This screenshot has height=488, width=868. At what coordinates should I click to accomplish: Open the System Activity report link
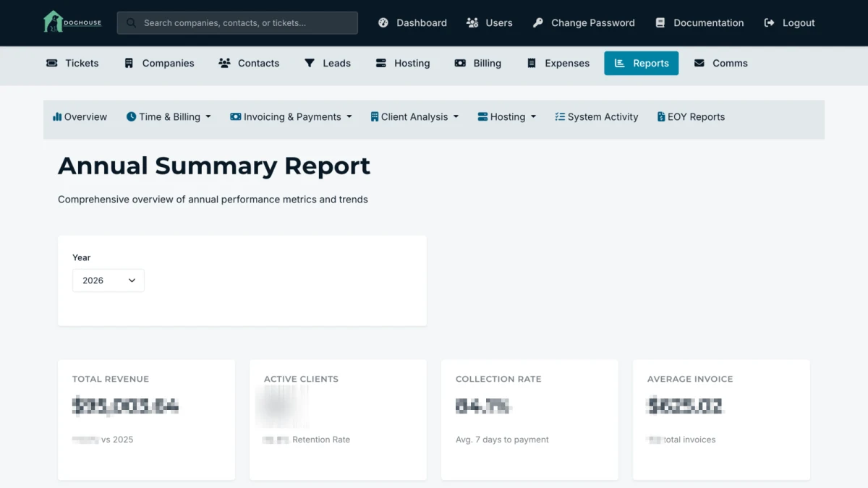(x=597, y=116)
